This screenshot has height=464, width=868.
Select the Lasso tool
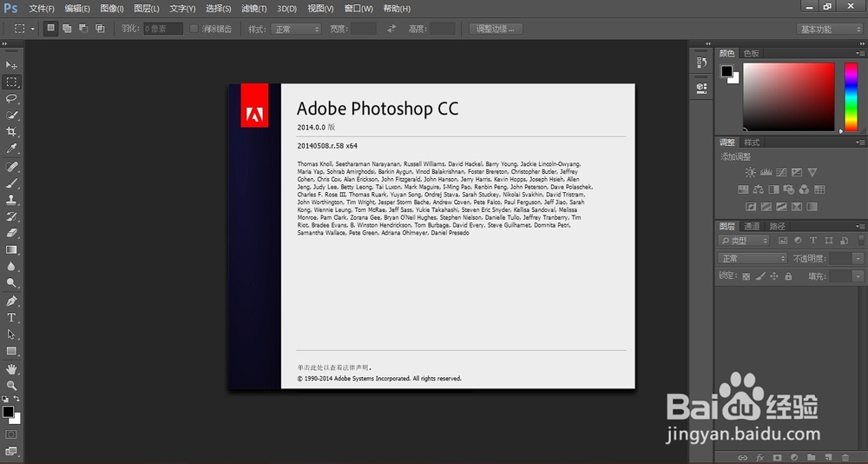click(11, 99)
